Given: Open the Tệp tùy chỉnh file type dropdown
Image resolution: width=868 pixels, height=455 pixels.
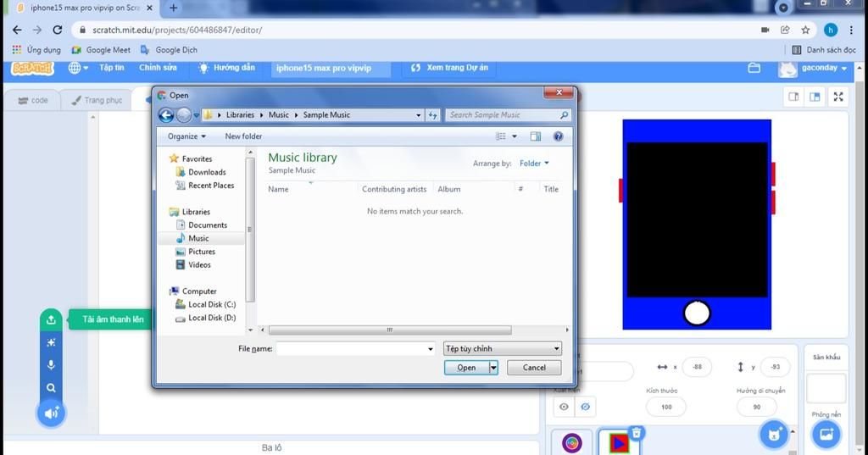Looking at the screenshot, I should pos(503,349).
